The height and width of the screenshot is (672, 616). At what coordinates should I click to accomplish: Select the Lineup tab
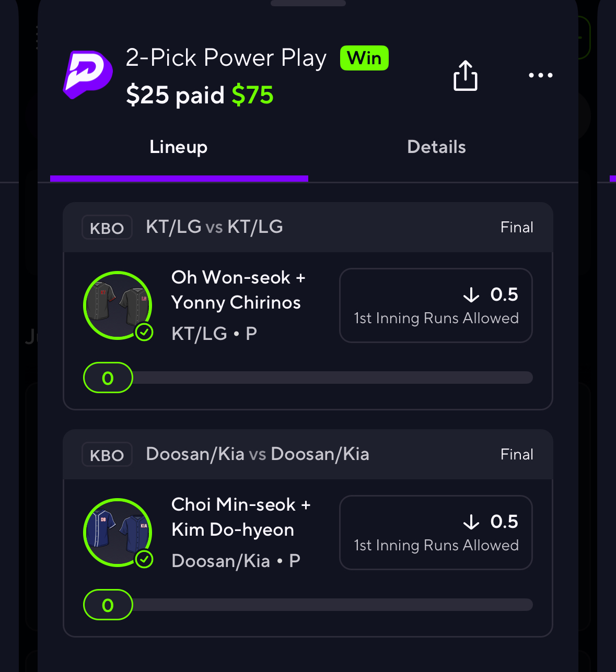[179, 147]
